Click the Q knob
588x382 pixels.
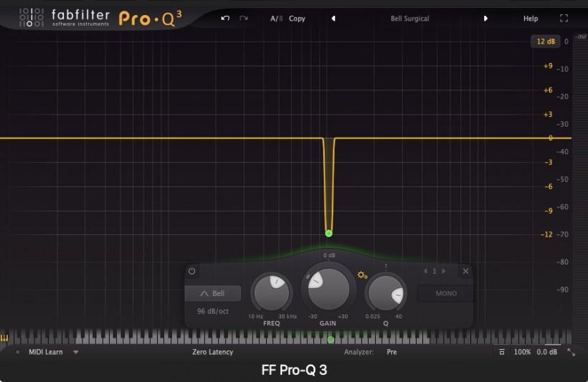386,293
